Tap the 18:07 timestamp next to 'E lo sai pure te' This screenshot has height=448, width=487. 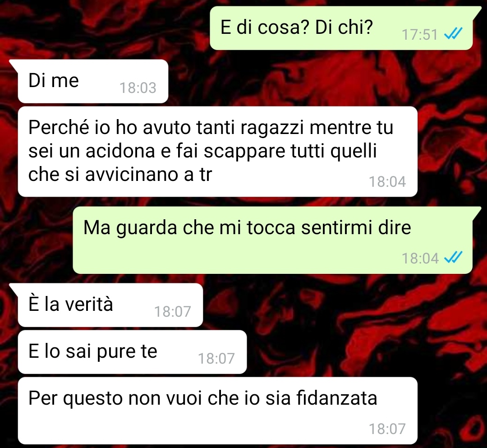(216, 359)
